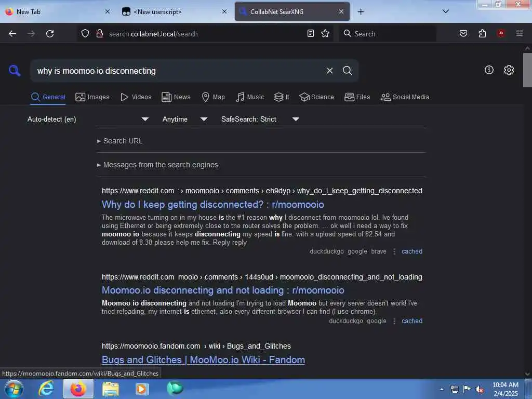Screen dimensions: 532x399
Task: Reload the current page
Action: (50, 34)
